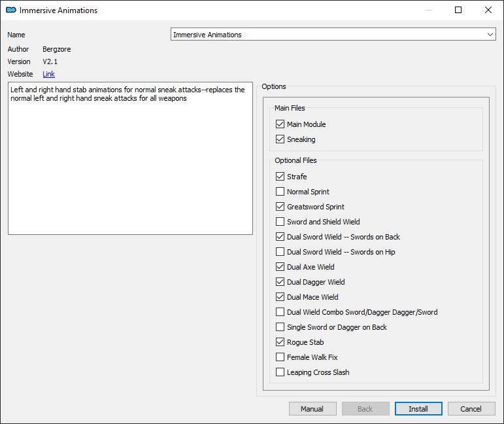Viewport: 504px width, 424px height.
Task: Enable the Female Walk Fix option
Action: click(280, 357)
